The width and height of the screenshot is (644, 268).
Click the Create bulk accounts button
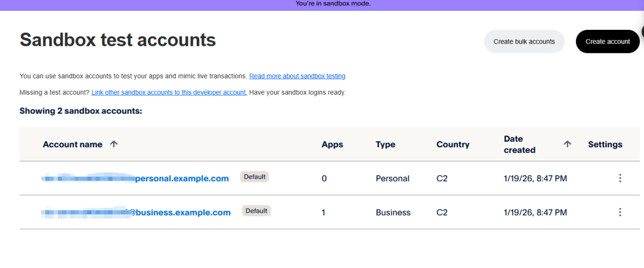524,42
